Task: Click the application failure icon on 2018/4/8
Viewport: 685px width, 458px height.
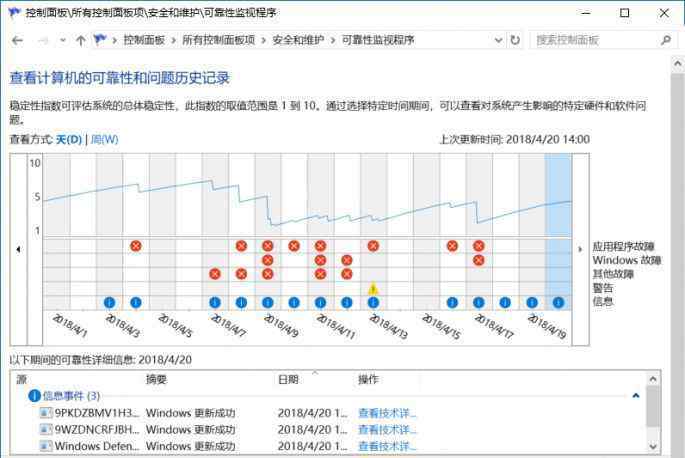Action: tap(241, 246)
